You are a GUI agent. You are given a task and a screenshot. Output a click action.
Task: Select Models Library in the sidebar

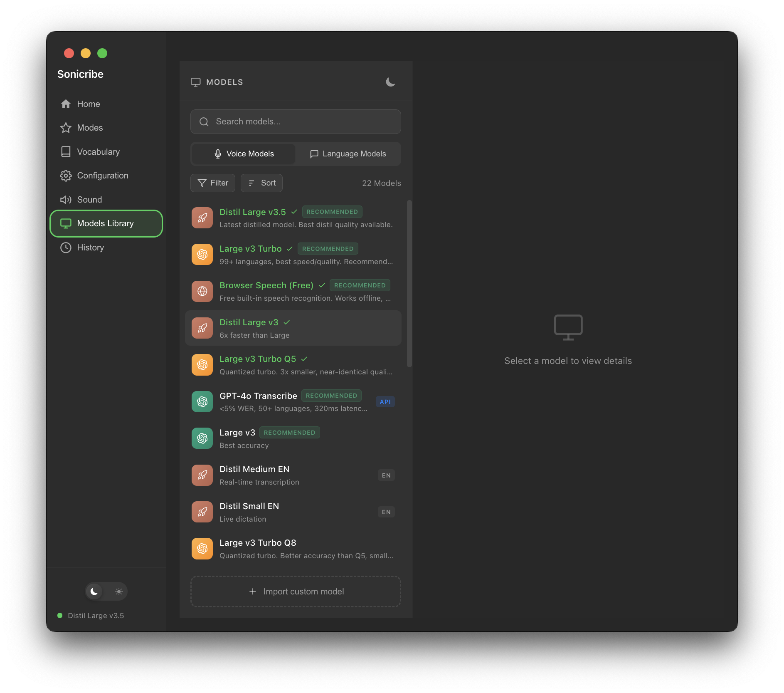[x=106, y=223]
